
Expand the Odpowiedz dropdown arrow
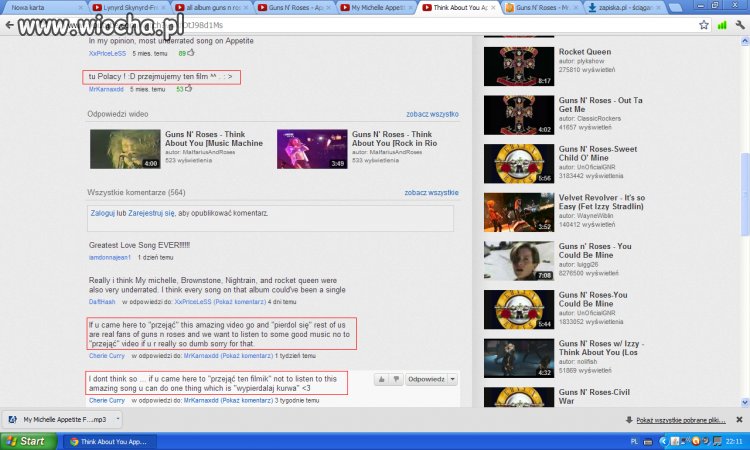[452, 379]
